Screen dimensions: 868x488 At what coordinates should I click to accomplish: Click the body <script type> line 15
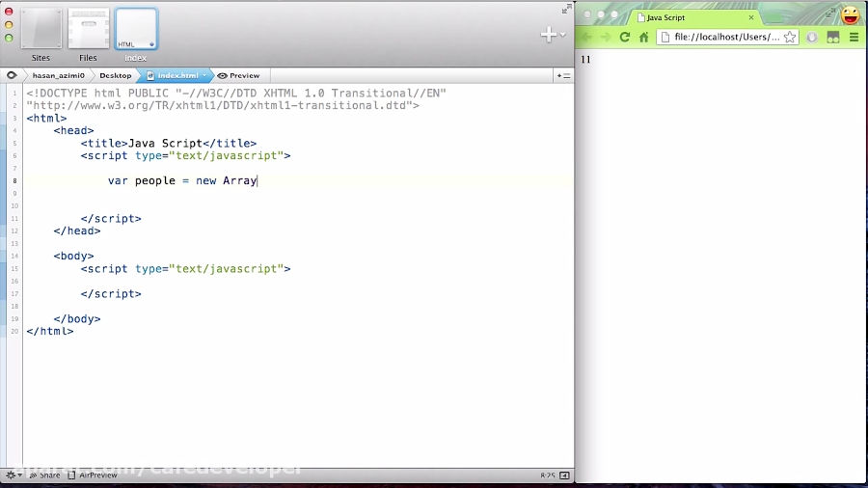click(x=185, y=269)
